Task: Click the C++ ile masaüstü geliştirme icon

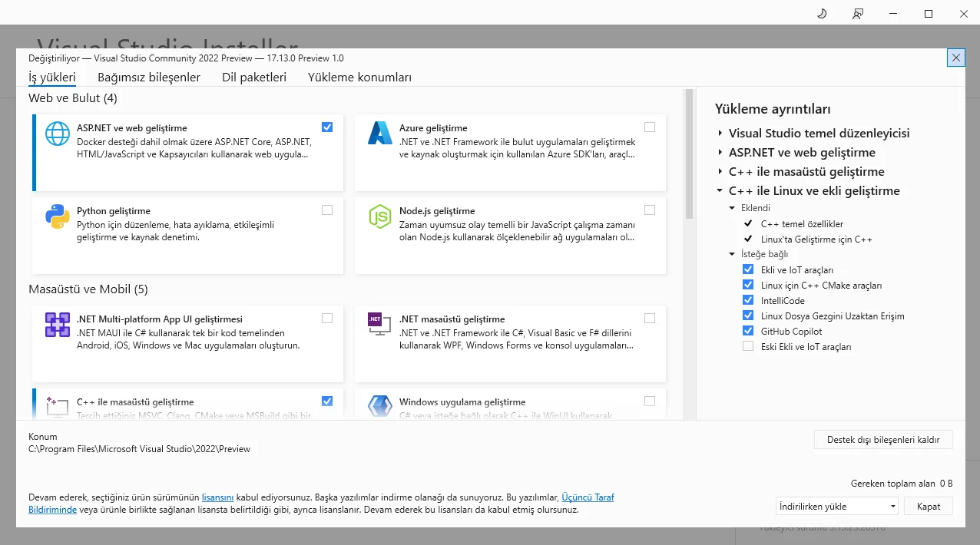Action: click(58, 407)
